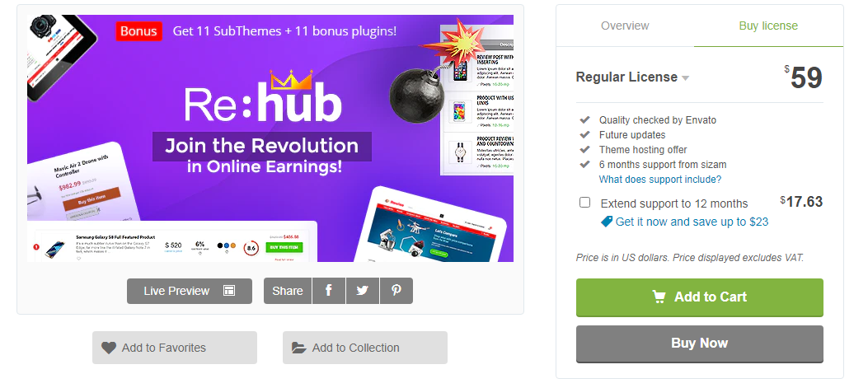Enable Extend support to 12 months checkbox
868x388 pixels.
pyautogui.click(x=584, y=202)
